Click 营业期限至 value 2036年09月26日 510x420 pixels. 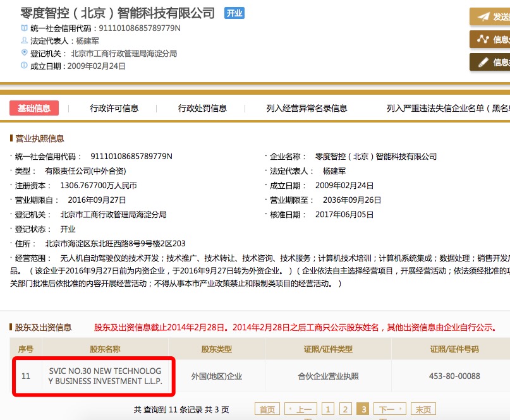point(351,200)
